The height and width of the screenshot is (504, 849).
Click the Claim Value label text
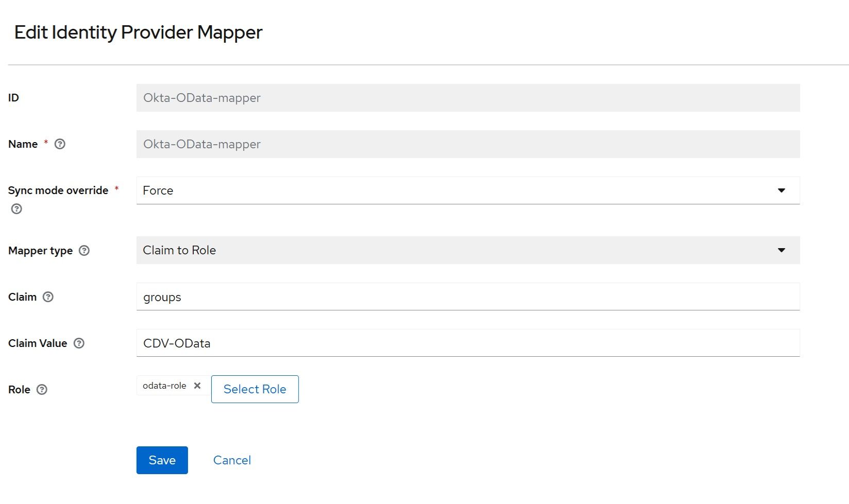point(38,343)
